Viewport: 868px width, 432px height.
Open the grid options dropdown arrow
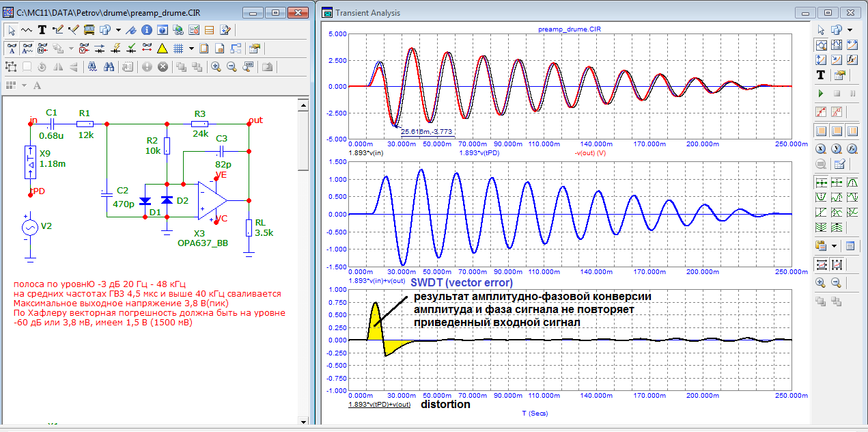[191, 49]
